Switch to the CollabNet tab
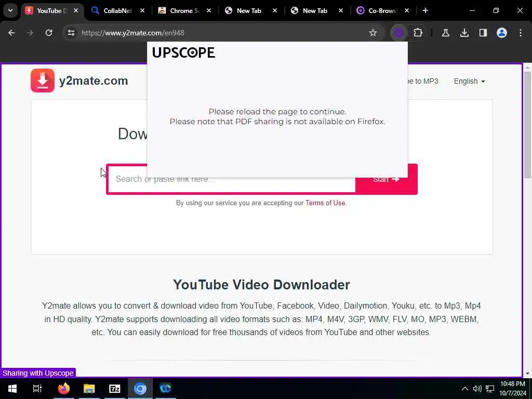 (118, 11)
